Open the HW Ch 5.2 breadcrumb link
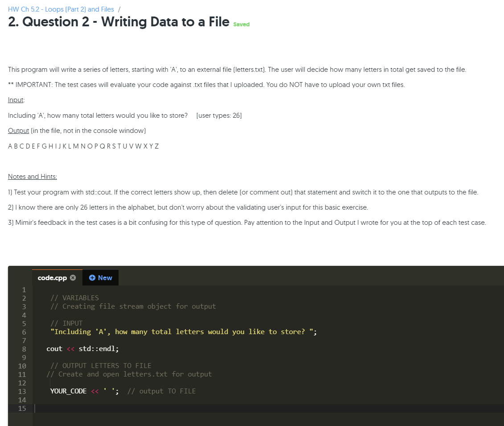504x426 pixels. (61, 9)
